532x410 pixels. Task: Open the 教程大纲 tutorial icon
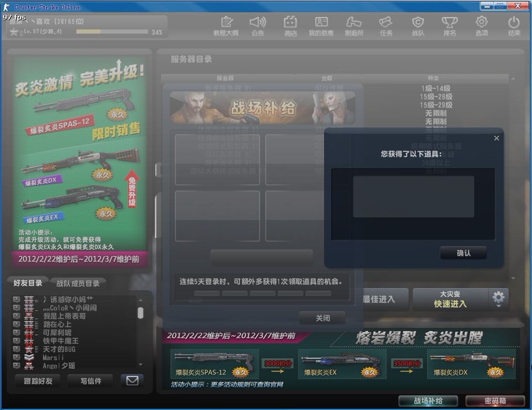226,26
